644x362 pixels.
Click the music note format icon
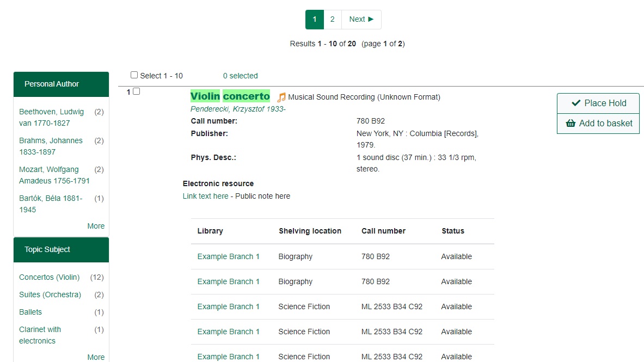click(x=281, y=97)
